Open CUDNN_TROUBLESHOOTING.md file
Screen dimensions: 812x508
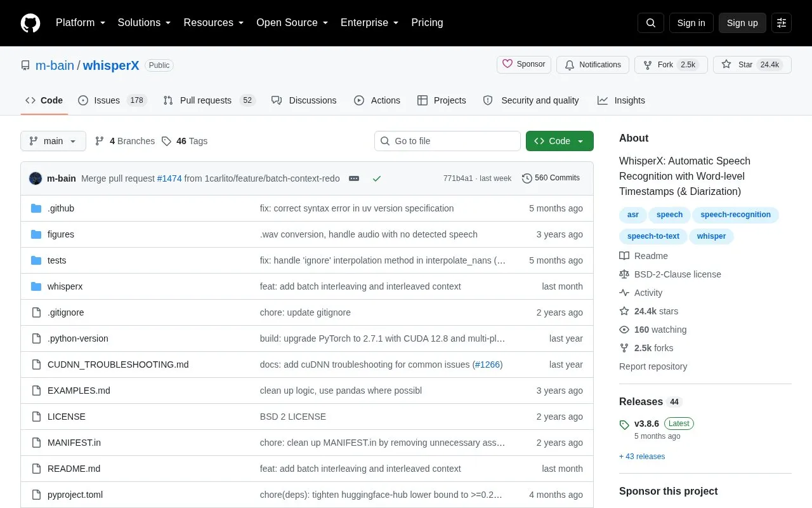click(x=118, y=364)
